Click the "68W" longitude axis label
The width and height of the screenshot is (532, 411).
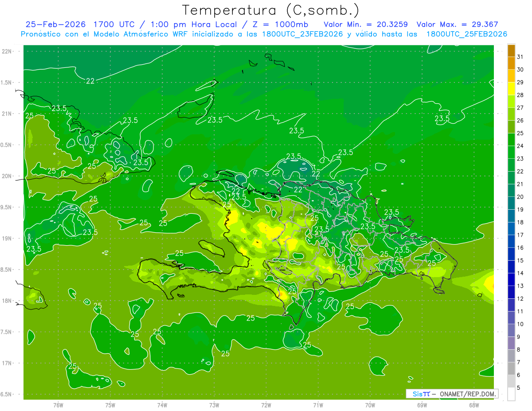(x=474, y=405)
